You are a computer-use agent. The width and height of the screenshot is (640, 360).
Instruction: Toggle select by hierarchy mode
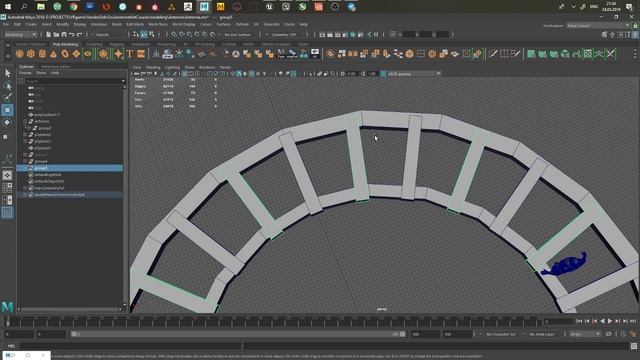tap(136, 35)
